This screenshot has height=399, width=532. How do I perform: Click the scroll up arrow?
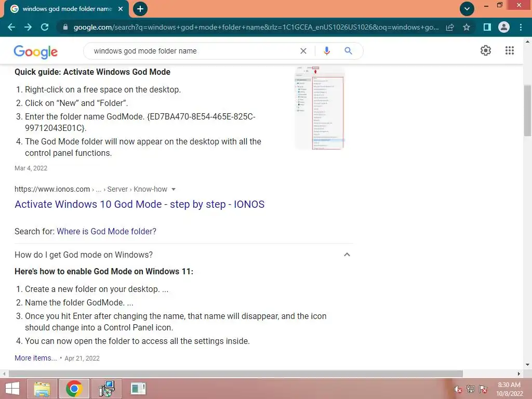(527, 42)
